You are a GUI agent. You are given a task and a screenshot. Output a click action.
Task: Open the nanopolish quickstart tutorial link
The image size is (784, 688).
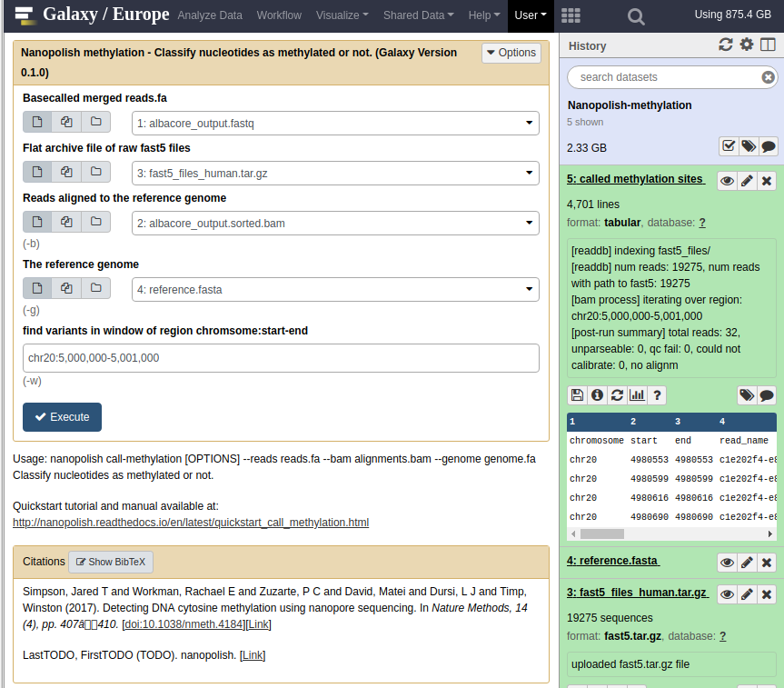(x=191, y=523)
